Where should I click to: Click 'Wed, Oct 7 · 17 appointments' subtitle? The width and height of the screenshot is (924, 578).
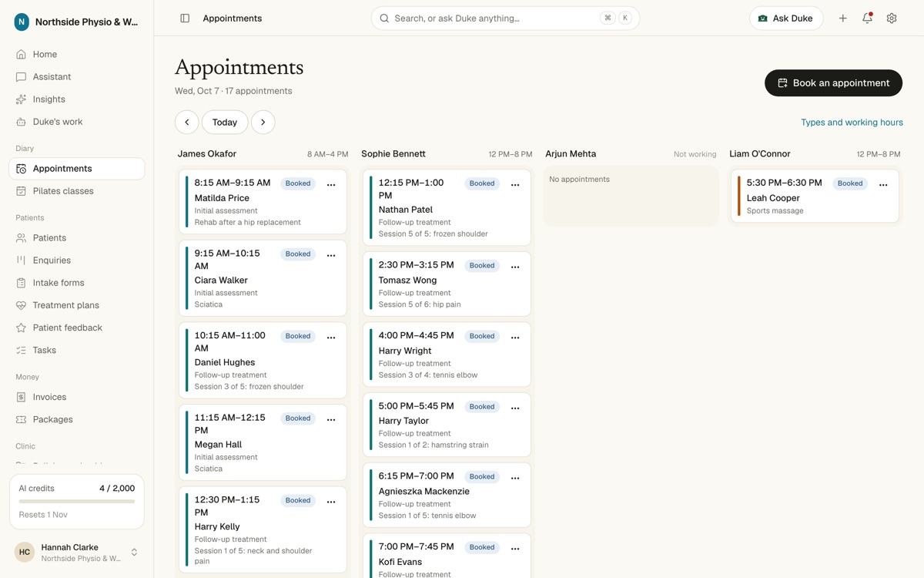[x=233, y=91]
